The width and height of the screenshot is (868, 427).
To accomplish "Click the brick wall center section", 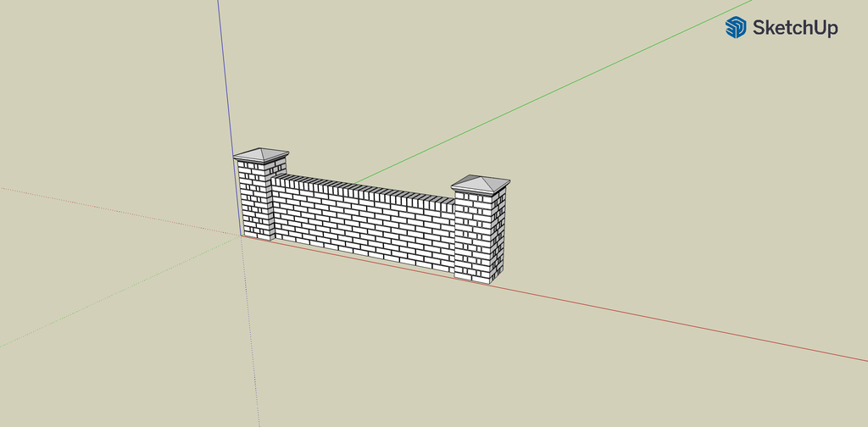I will click(x=363, y=225).
